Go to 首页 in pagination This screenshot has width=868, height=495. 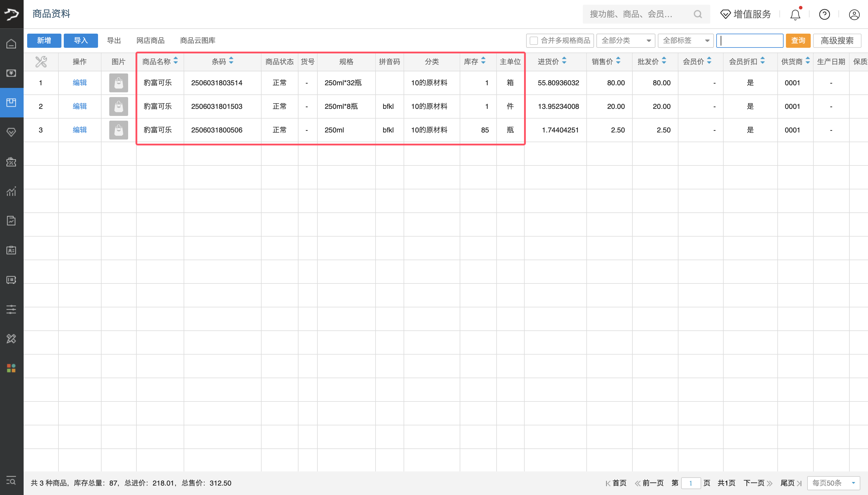(616, 483)
